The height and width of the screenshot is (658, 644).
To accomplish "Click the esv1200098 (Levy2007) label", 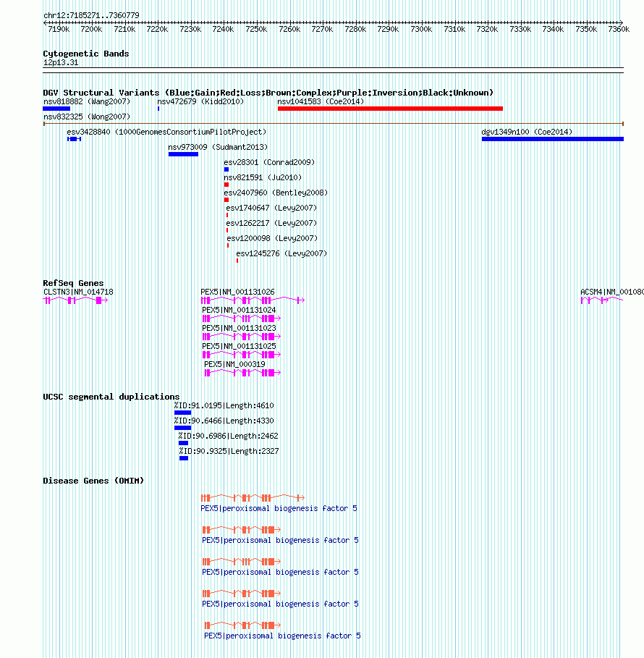I will (x=272, y=238).
